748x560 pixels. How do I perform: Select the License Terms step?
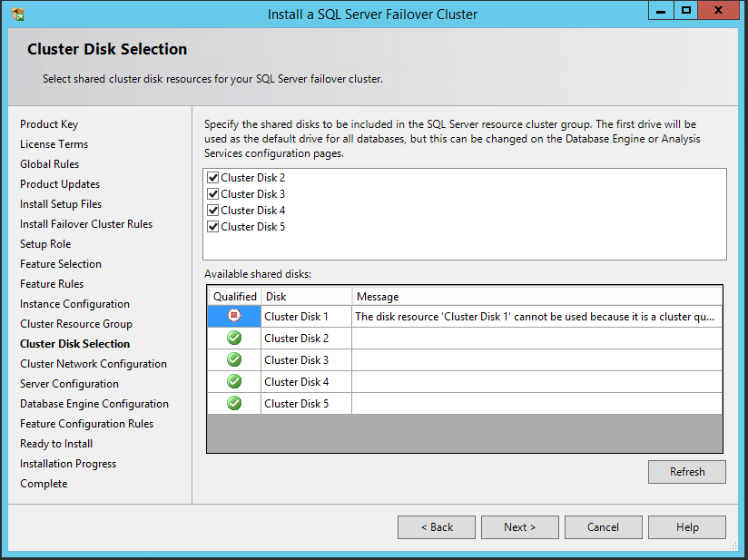point(54,144)
